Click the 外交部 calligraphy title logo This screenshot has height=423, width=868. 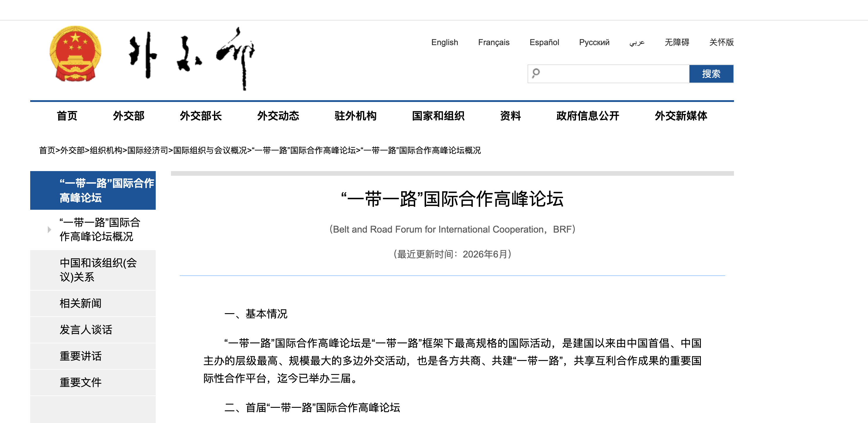[192, 58]
